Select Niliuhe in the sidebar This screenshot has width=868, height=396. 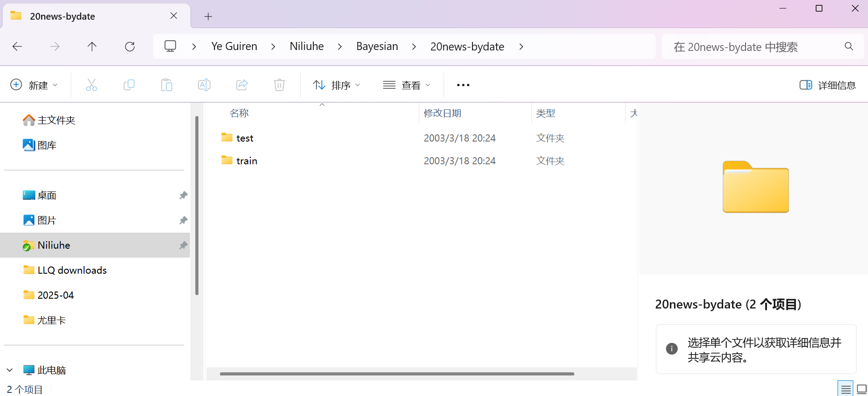[95, 245]
